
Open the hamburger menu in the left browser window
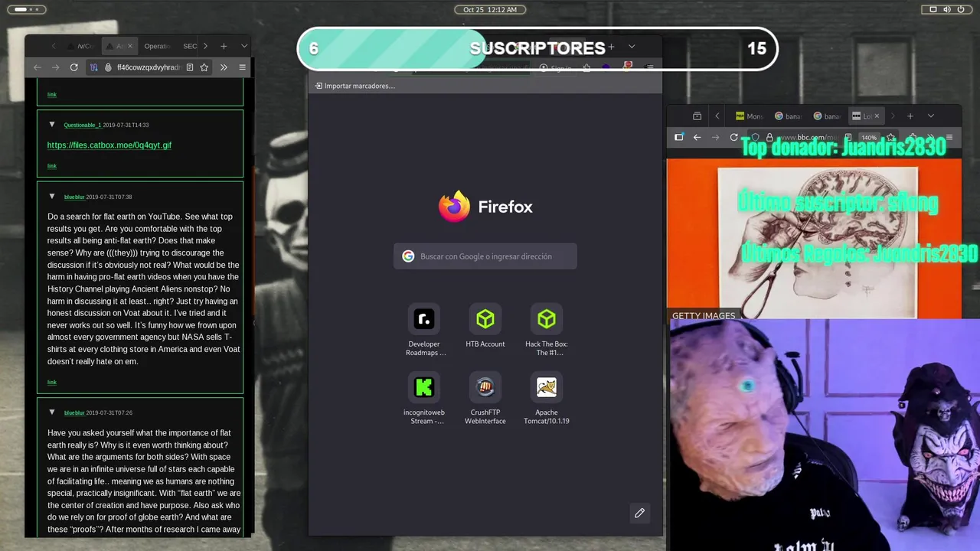(x=242, y=67)
